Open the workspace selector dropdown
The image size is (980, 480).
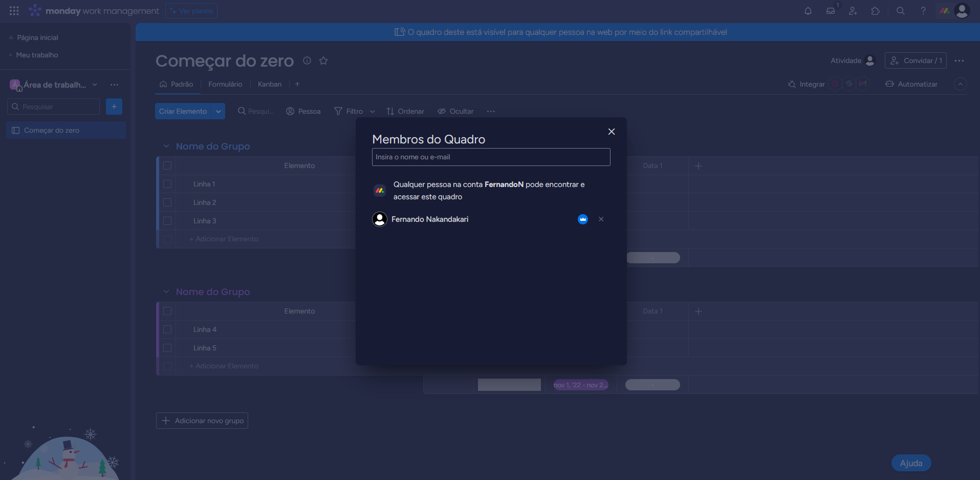click(54, 85)
